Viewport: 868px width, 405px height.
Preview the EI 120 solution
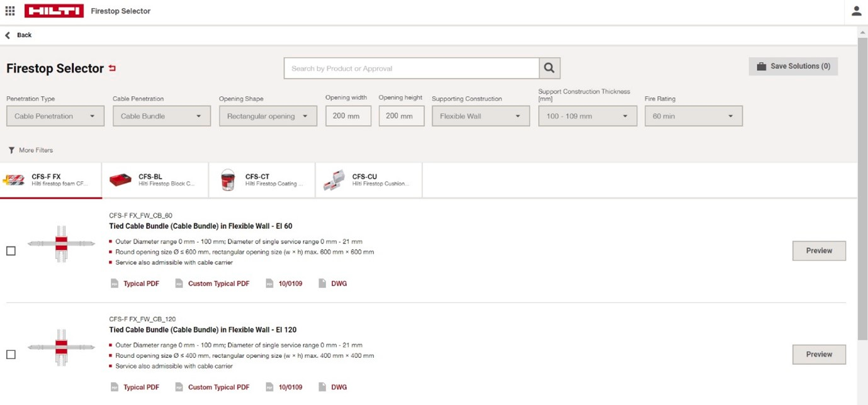point(819,354)
